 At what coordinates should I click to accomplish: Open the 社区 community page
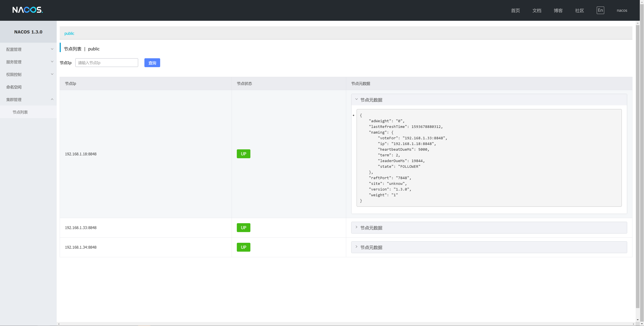pos(579,10)
